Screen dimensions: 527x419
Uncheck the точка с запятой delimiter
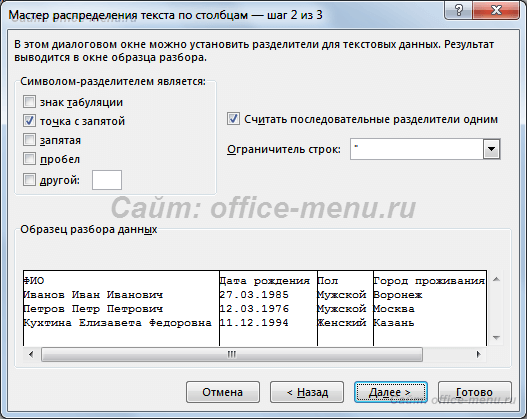click(x=29, y=120)
